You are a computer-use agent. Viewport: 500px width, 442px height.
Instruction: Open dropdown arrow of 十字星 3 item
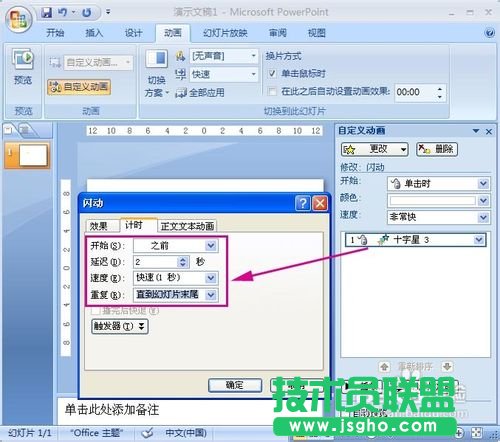479,240
